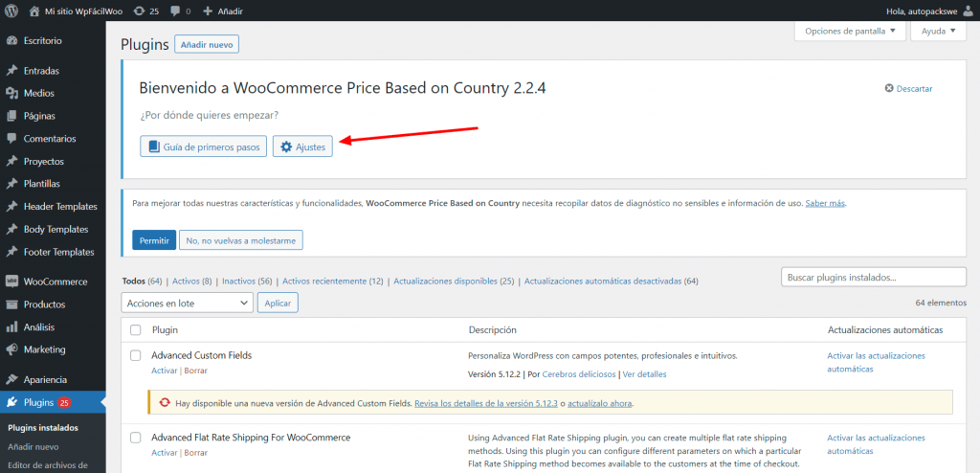Click the book icon on Guía de primeros pasos

coord(153,147)
